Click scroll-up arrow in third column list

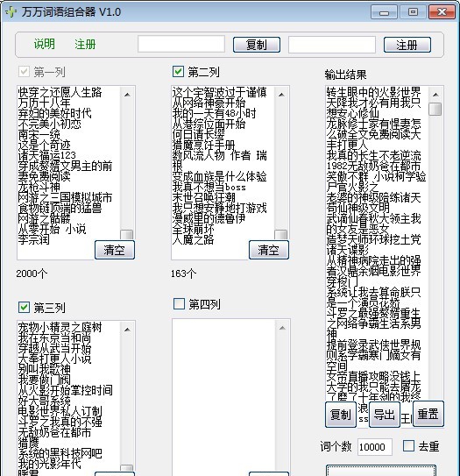coord(127,330)
